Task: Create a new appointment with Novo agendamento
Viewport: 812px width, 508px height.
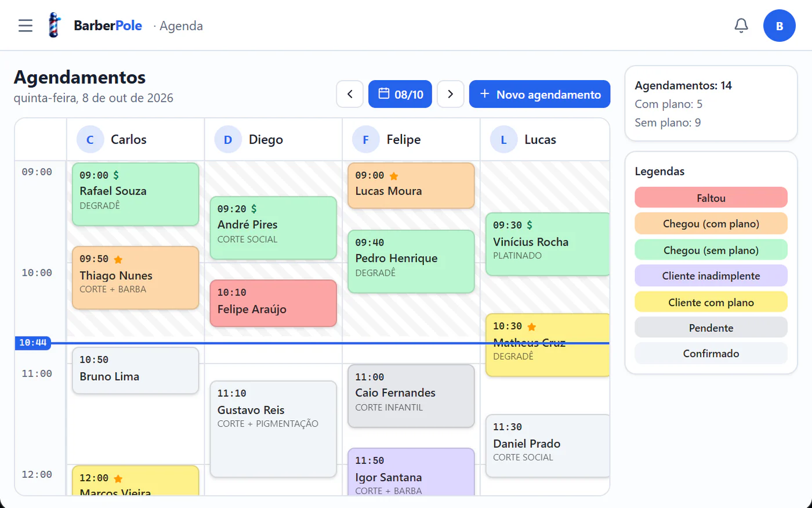Action: click(539, 94)
